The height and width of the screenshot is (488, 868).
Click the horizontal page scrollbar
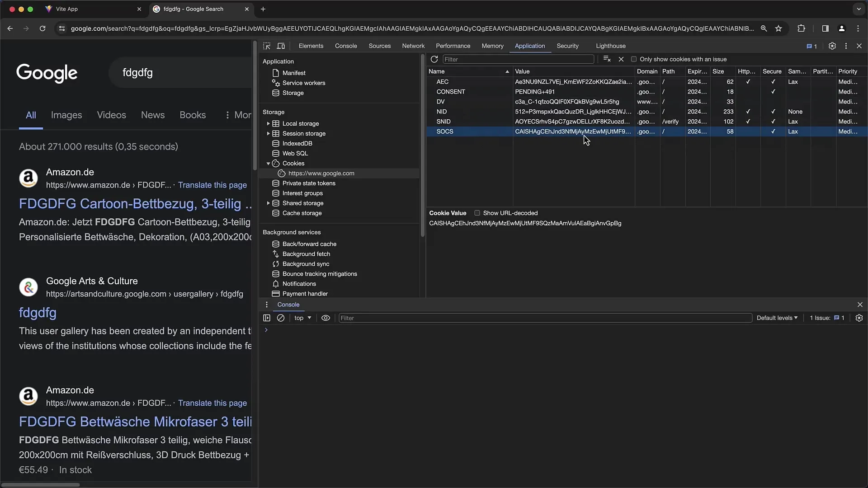coord(41,485)
